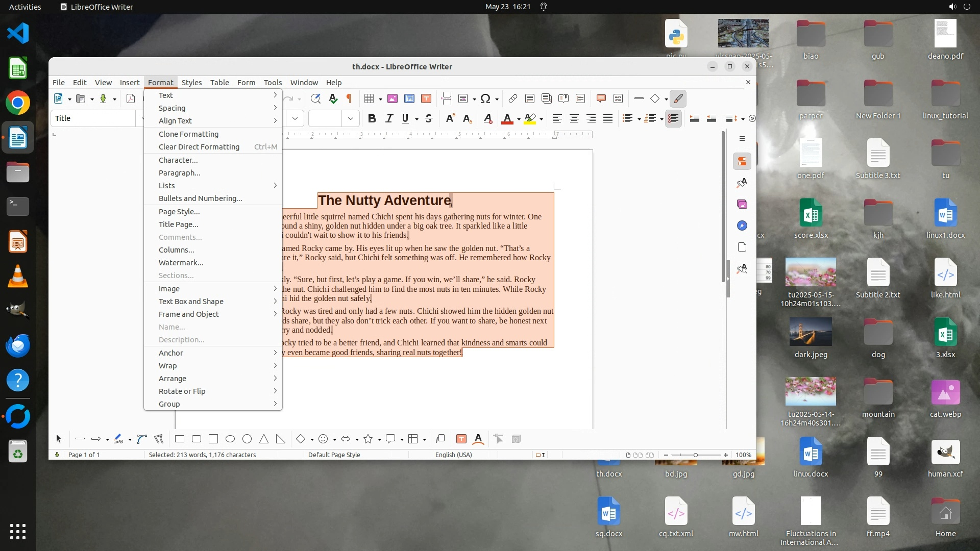Open the Watermark... menu item
Image resolution: width=980 pixels, height=551 pixels.
click(x=181, y=263)
